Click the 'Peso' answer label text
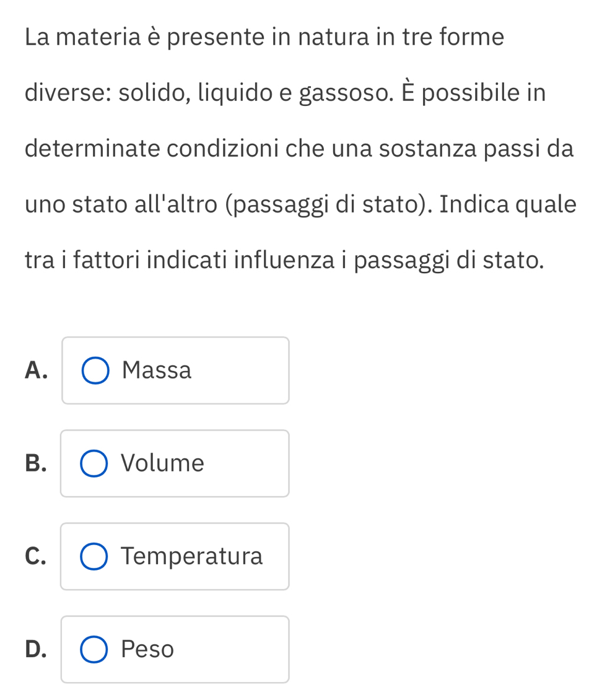 coord(148,649)
